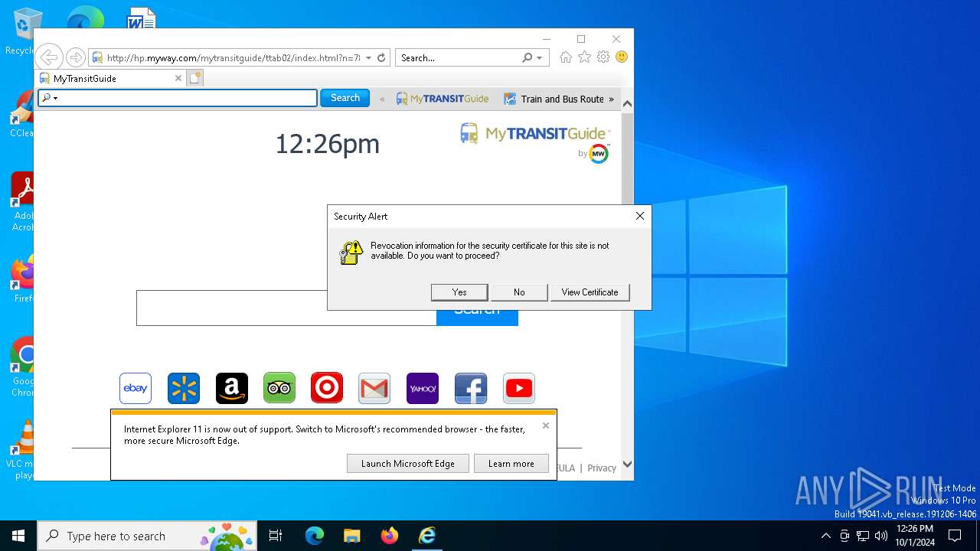Open the network icon in the system tray
980x551 pixels.
click(x=863, y=536)
